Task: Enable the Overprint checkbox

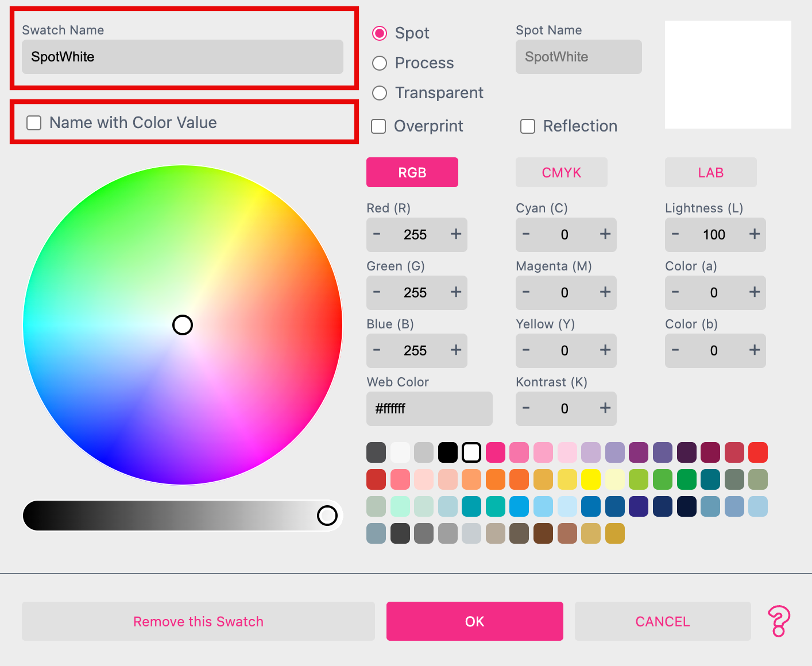Action: click(378, 126)
